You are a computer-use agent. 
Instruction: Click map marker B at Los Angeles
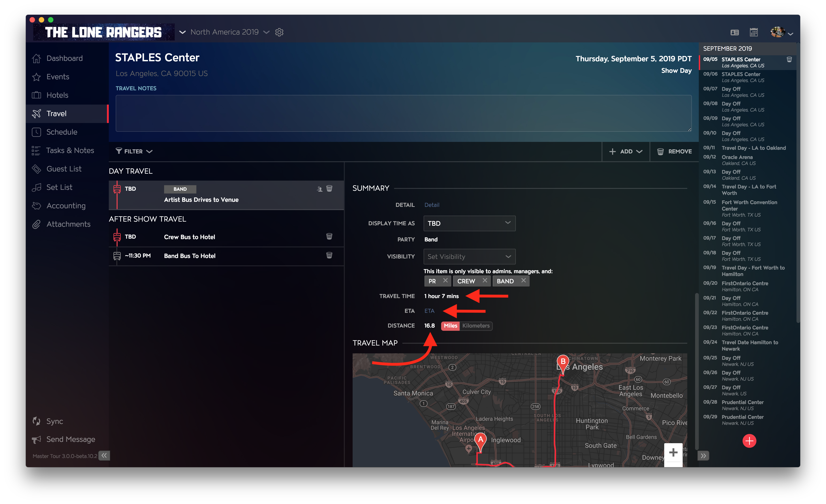(563, 364)
